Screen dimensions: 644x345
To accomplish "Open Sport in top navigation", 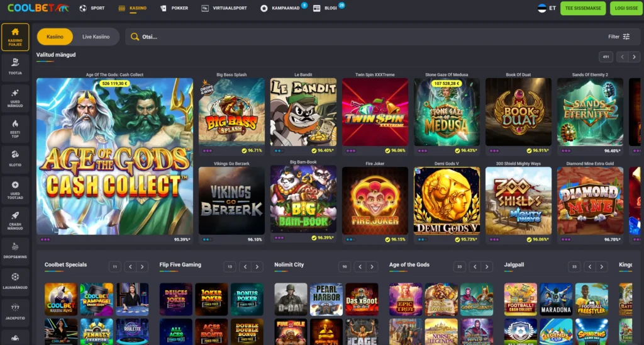I will (x=92, y=8).
